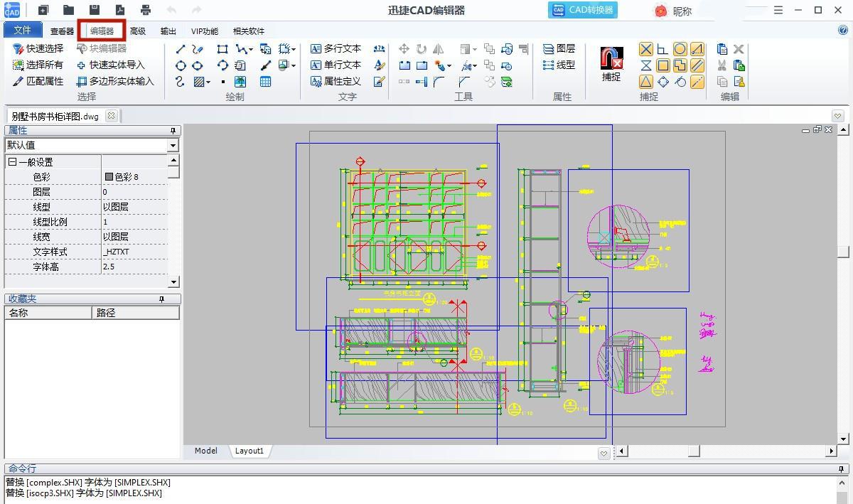Click the table grid icon in drawing group

click(265, 82)
